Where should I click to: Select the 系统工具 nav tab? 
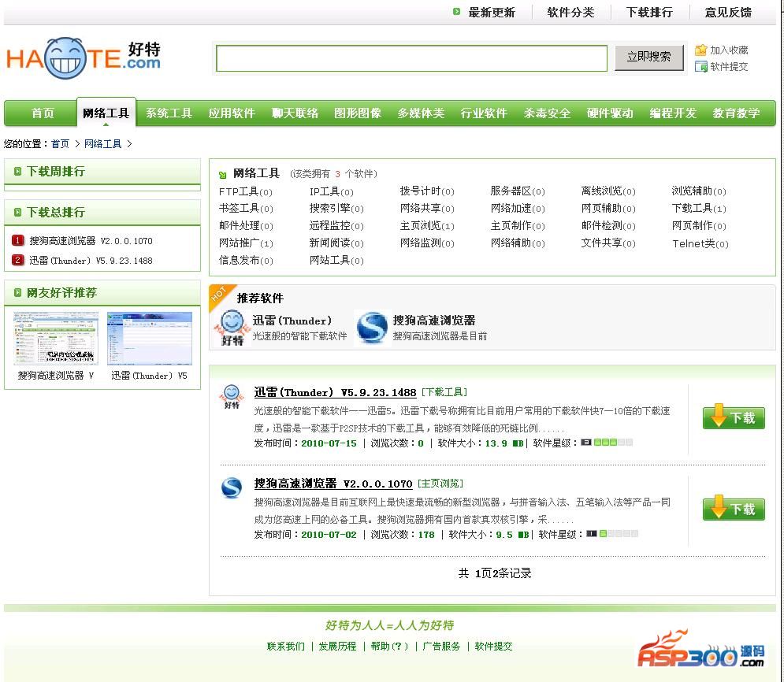click(169, 113)
